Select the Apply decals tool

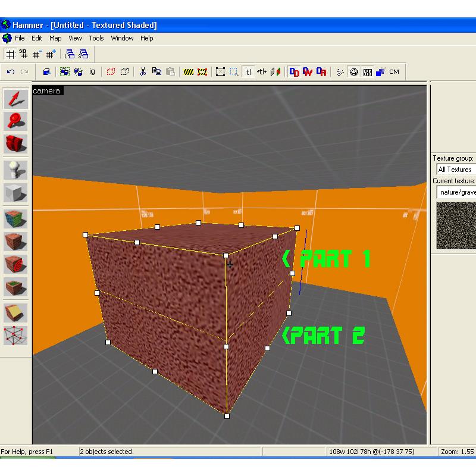(15, 264)
